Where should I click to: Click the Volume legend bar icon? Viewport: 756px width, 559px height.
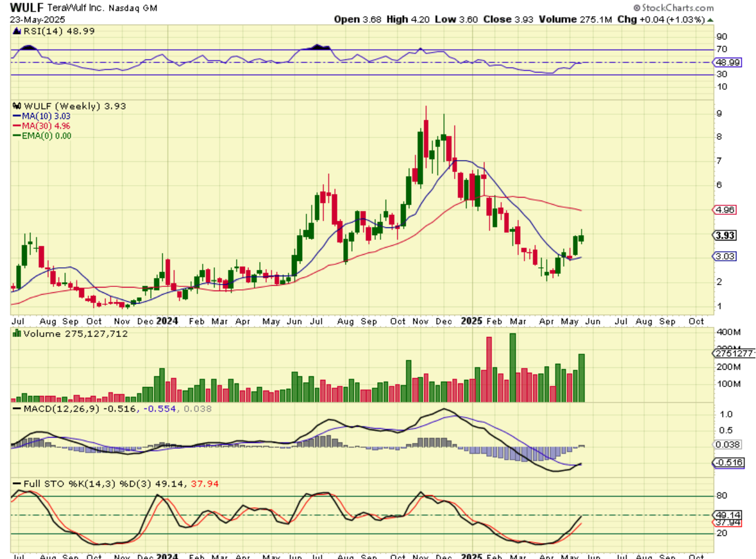[x=16, y=334]
